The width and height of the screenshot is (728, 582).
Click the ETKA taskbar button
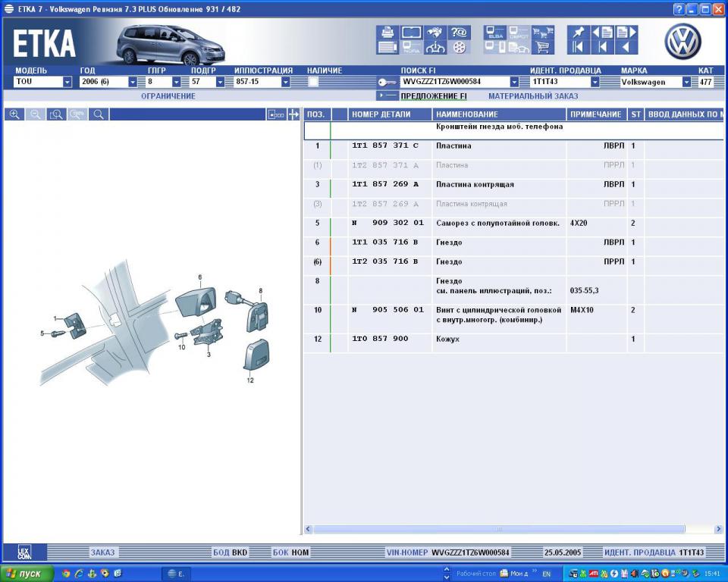coord(175,574)
